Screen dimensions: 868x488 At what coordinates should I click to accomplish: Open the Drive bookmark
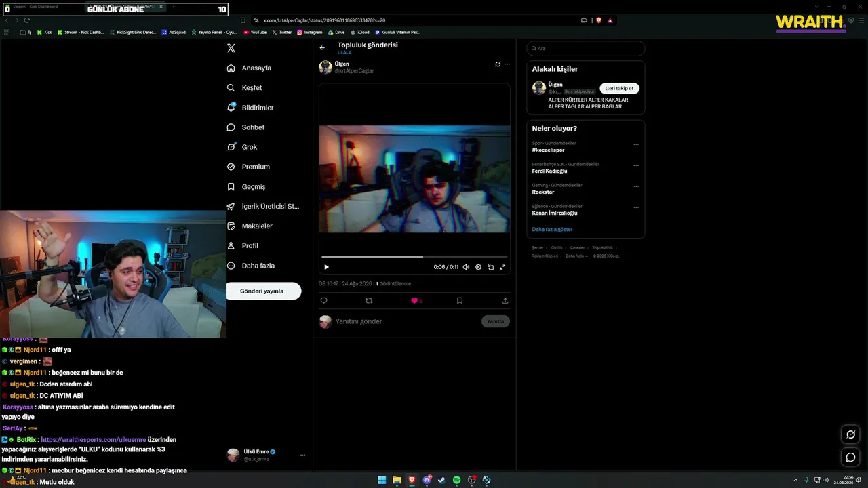[336, 32]
